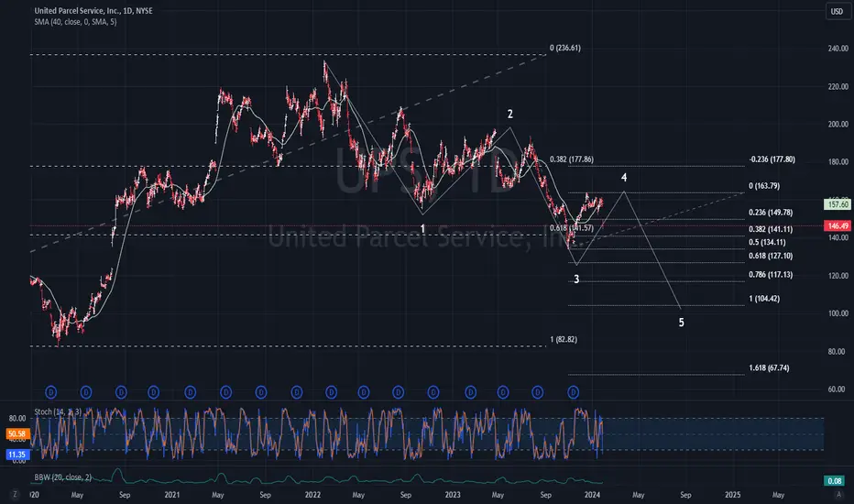Click the blue 11.35 Stoch value tag
This screenshot has height=504, width=854.
[16, 455]
